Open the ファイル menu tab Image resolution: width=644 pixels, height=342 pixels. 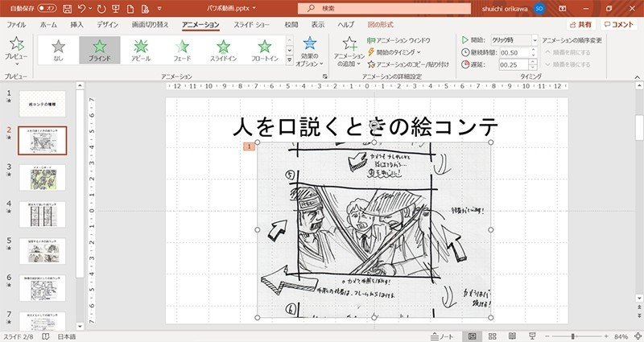(x=16, y=25)
